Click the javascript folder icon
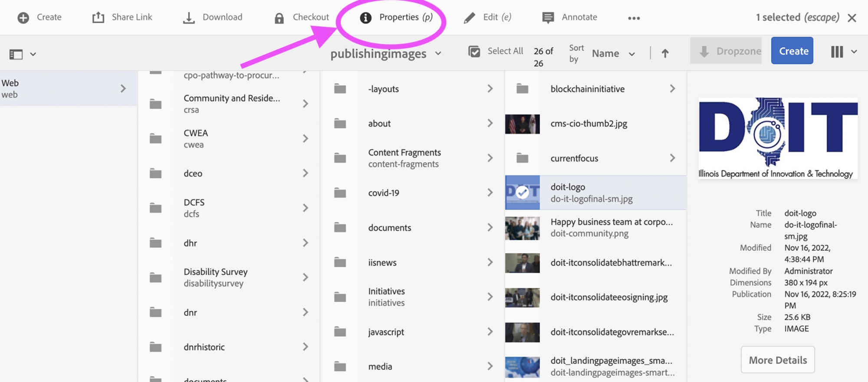This screenshot has width=868, height=382. tap(340, 332)
